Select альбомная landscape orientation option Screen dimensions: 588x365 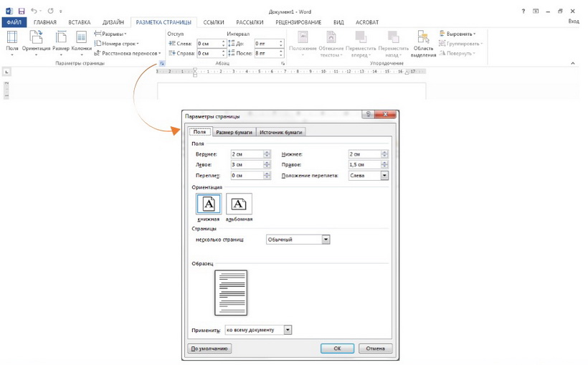pos(239,205)
